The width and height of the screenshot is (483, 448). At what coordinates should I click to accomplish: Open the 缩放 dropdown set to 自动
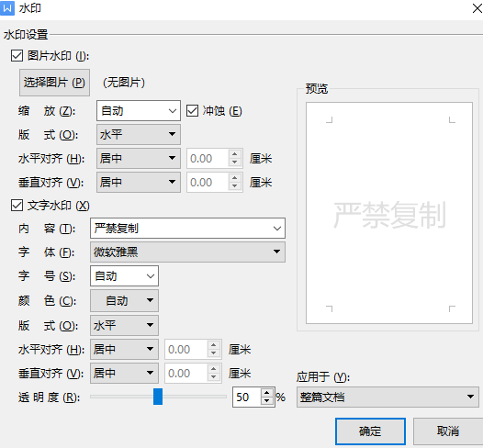[139, 110]
